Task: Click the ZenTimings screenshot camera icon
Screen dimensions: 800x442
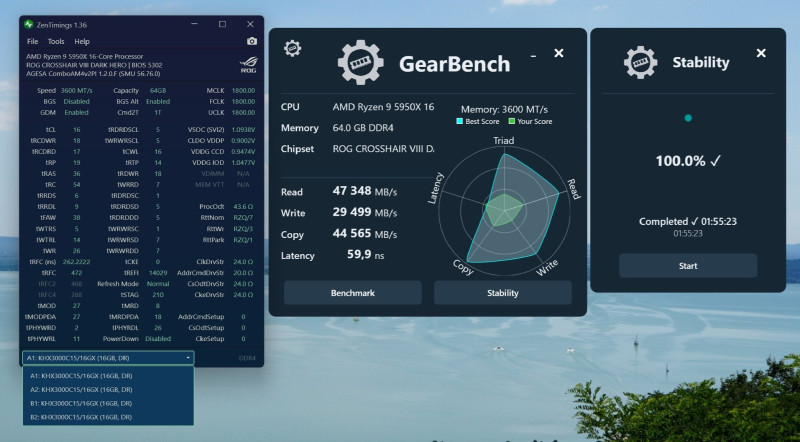Action: pos(252,41)
